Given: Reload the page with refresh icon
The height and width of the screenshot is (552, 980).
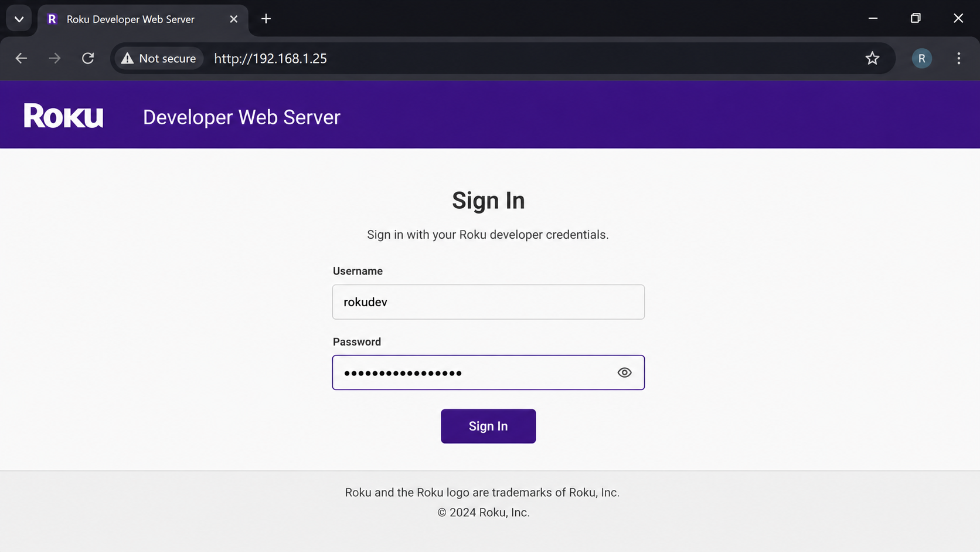Looking at the screenshot, I should pos(88,58).
